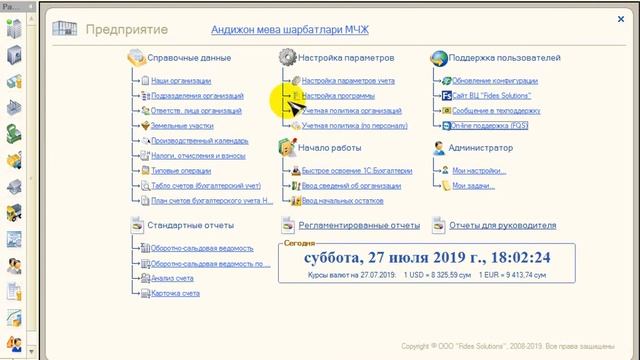This screenshot has width=640, height=360.
Task: Click the Начало работы books icon
Action: (x=287, y=147)
